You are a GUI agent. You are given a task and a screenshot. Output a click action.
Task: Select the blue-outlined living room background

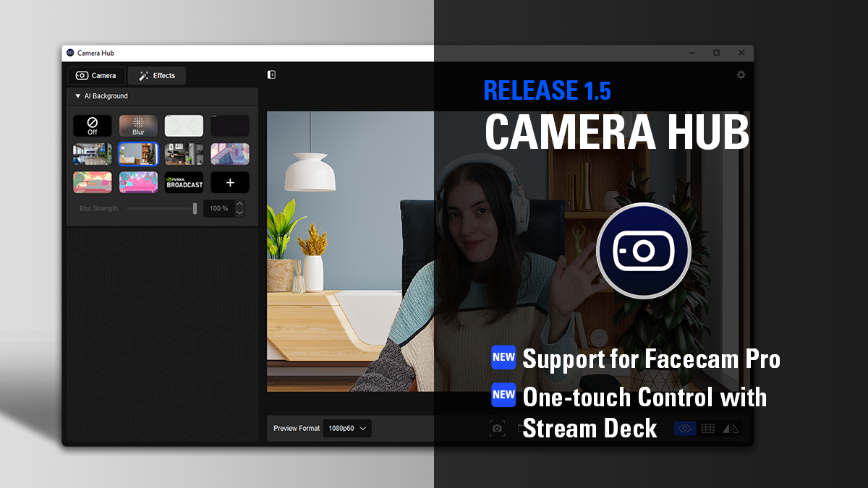138,154
